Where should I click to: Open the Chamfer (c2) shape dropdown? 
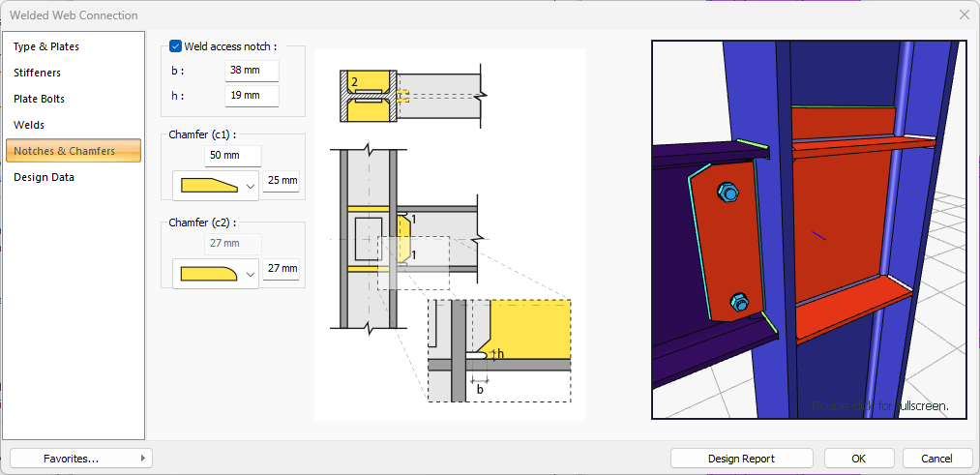point(251,274)
